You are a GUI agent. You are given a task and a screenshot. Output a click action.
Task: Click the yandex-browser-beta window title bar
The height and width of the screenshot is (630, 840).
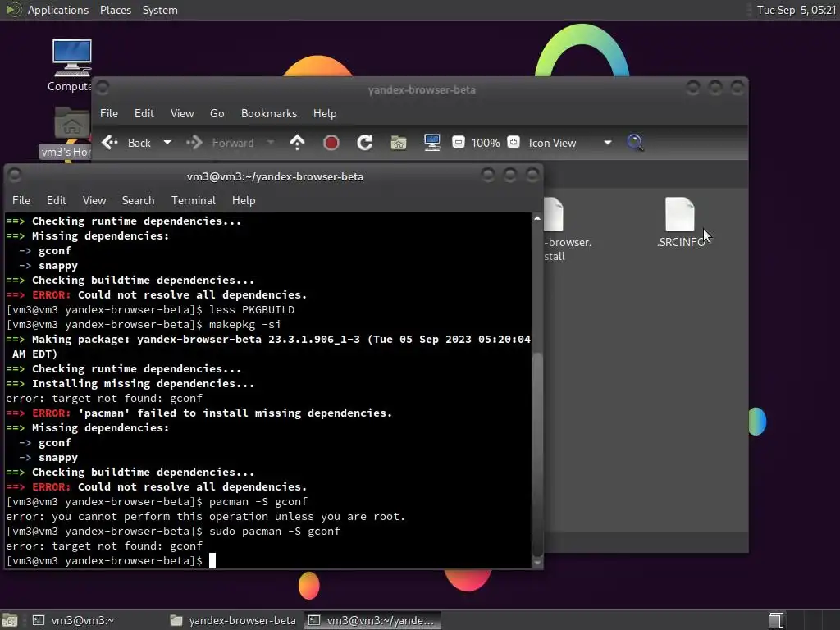coord(422,89)
